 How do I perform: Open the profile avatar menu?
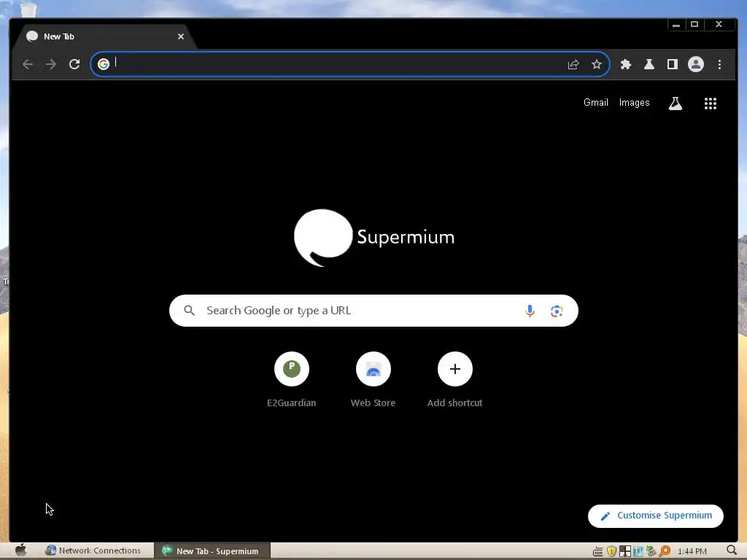pos(695,64)
